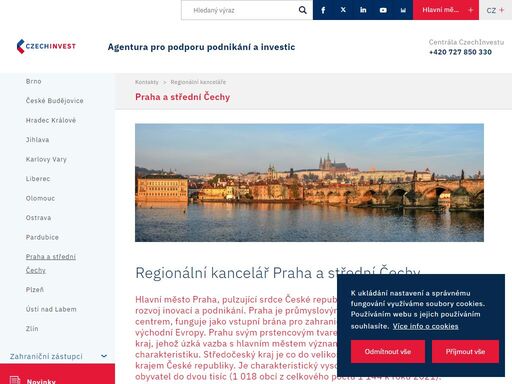
Task: Open Praha a střední Čechy sidebar link
Action: point(51,263)
